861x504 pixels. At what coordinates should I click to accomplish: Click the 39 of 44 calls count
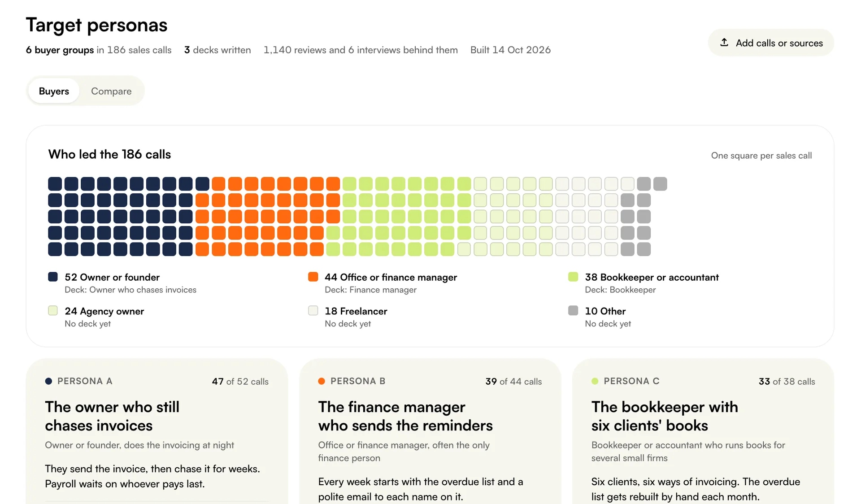(x=513, y=382)
